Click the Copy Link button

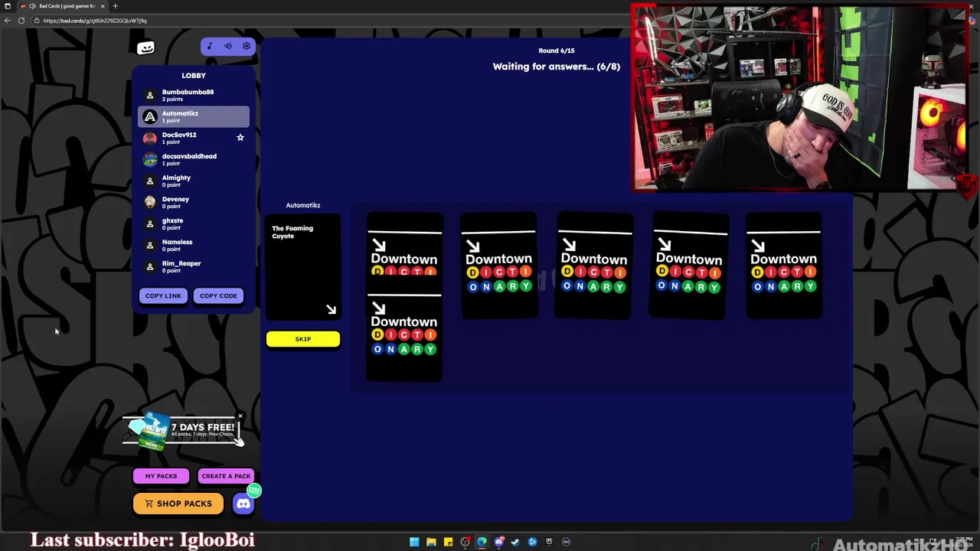(x=163, y=295)
